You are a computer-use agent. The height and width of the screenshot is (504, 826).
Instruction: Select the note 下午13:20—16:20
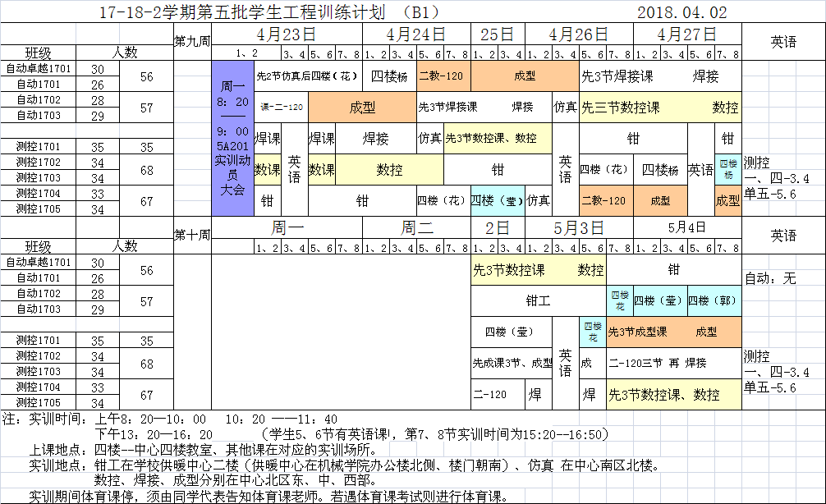tap(154, 434)
